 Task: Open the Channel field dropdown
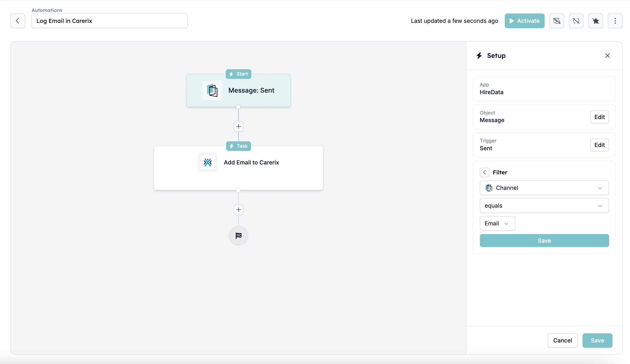point(544,188)
